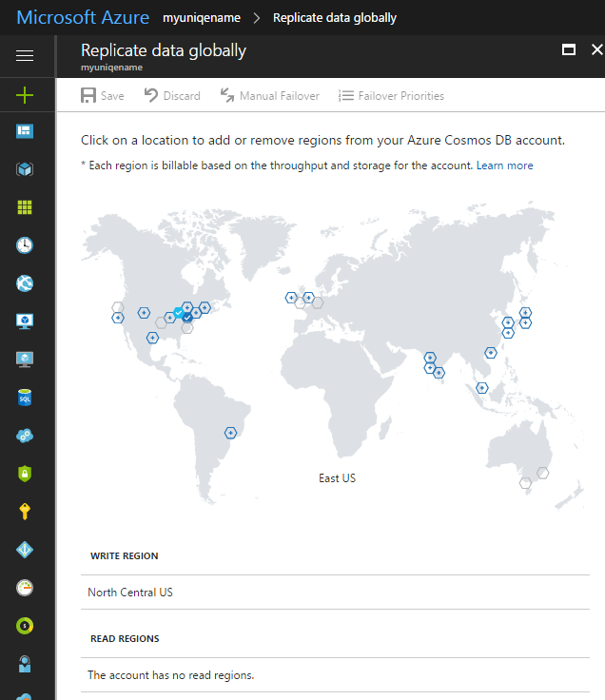Open Failover Priorities in the toolbar

[391, 95]
